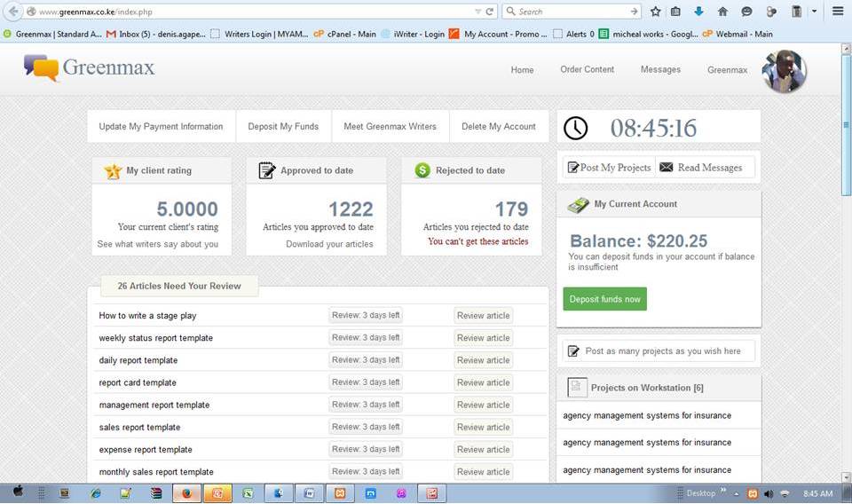The height and width of the screenshot is (504, 852).
Task: Select Deposit My Funds tab
Action: coord(284,127)
